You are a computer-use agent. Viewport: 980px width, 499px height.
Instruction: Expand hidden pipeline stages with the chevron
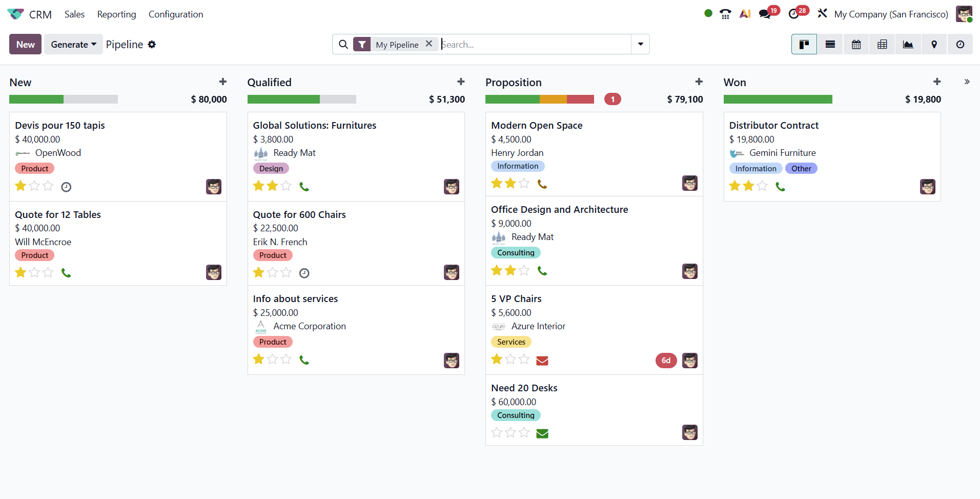[x=967, y=82]
